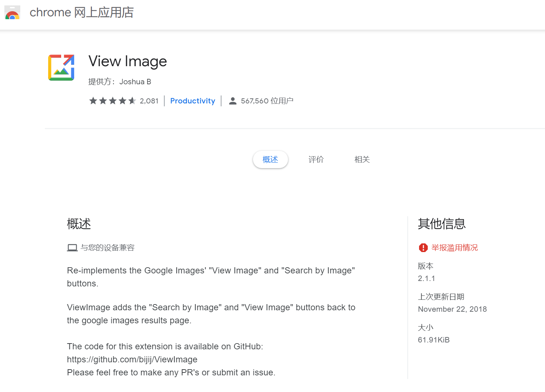Click the 概述 section heading
The width and height of the screenshot is (545, 392).
79,224
